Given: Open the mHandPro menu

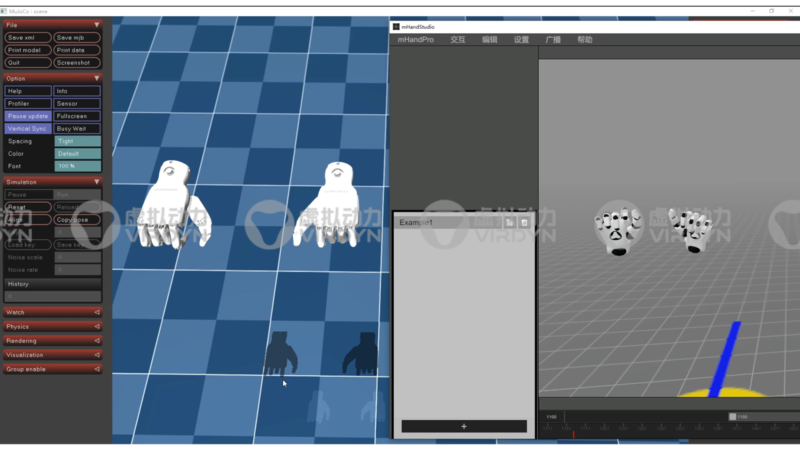Looking at the screenshot, I should click(415, 40).
